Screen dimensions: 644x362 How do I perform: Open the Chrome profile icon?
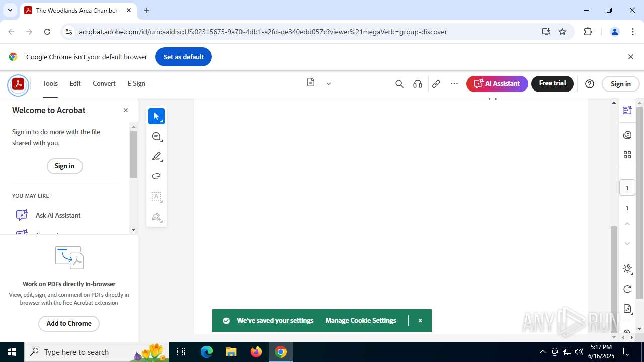tap(614, 32)
